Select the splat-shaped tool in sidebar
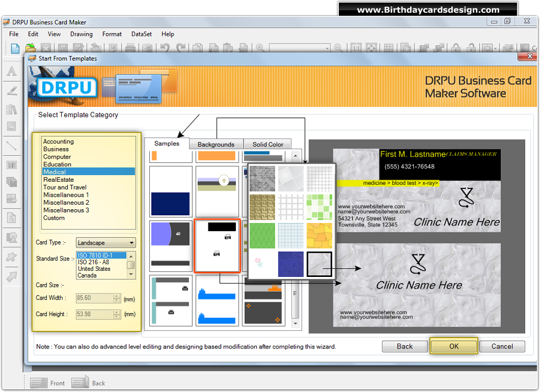The height and width of the screenshot is (392, 540). point(12,257)
